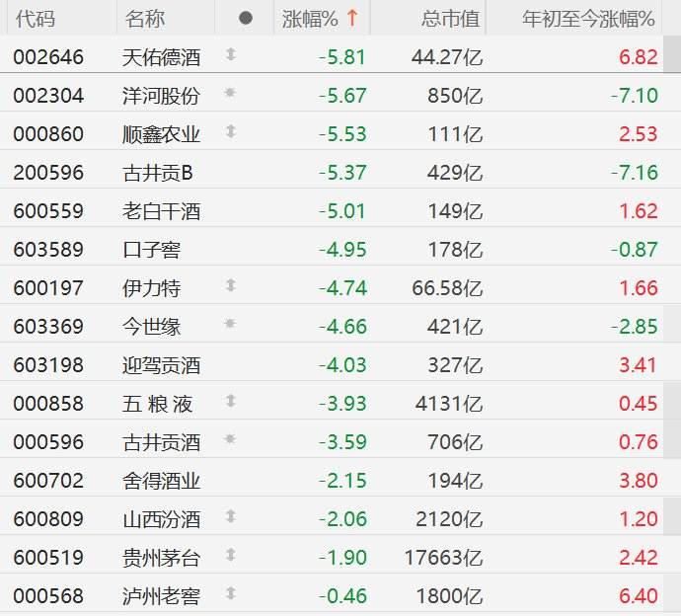The height and width of the screenshot is (616, 681).
Task: Click the star marker in 今世缘 row
Action: tap(230, 323)
